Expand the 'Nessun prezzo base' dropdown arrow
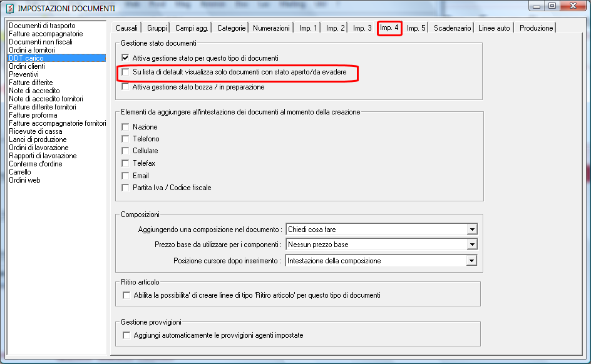The height and width of the screenshot is (364, 591). [472, 245]
